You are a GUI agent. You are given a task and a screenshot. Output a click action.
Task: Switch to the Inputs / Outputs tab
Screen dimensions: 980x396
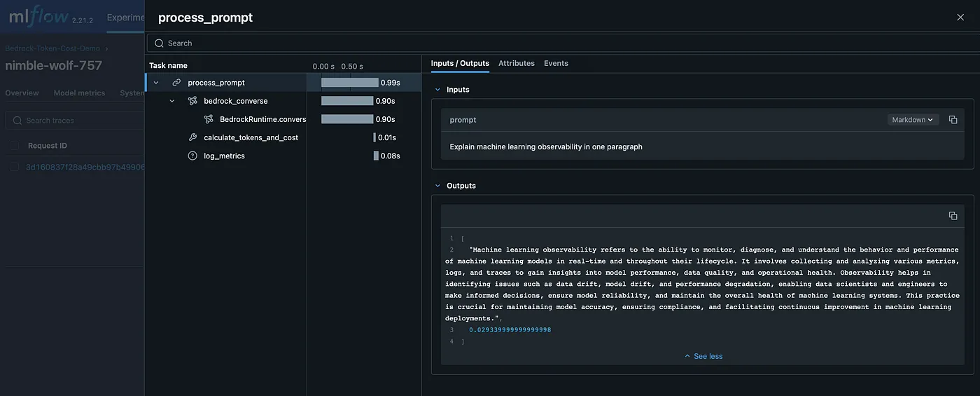pos(460,63)
